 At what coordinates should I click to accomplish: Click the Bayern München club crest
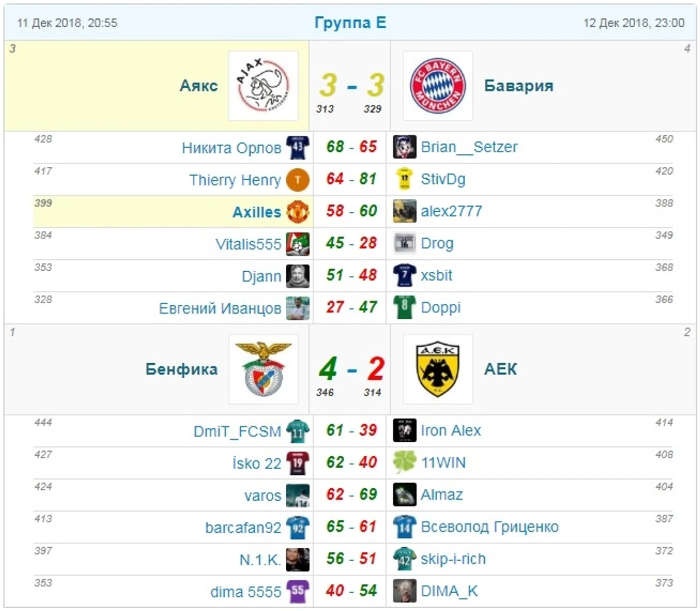point(438,86)
